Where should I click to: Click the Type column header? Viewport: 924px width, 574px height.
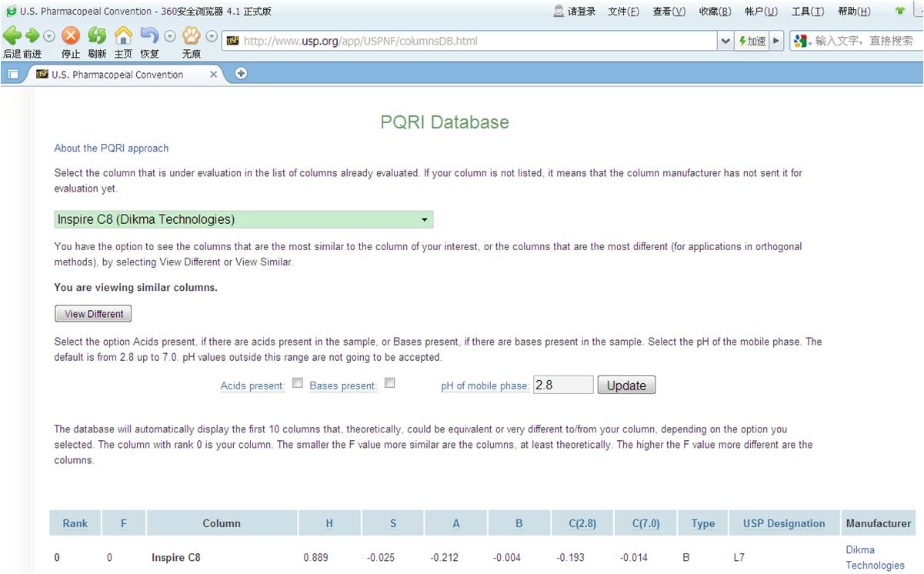[702, 523]
